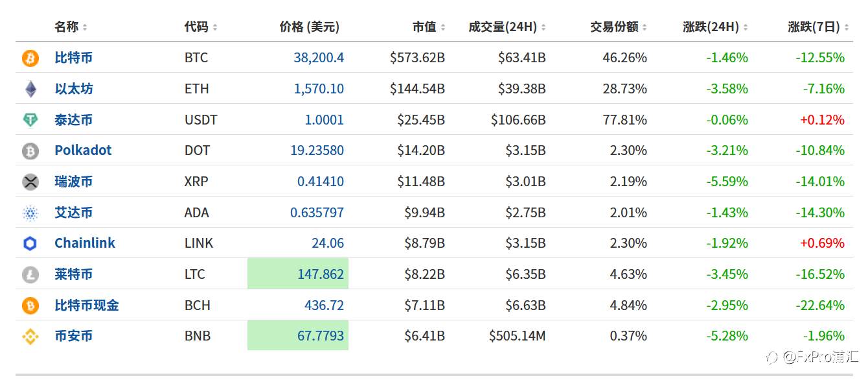Open the Chainlink name link

[x=85, y=243]
